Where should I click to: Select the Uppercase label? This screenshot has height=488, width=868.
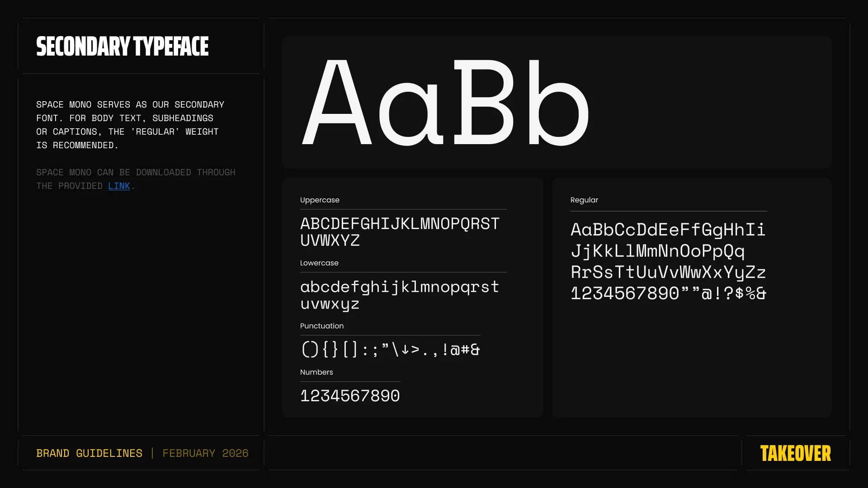(x=320, y=200)
